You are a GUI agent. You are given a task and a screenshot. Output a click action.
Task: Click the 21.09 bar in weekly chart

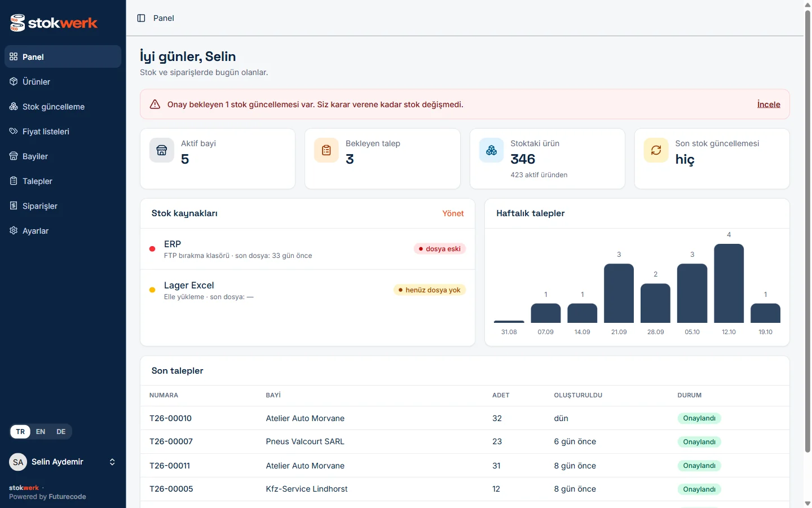[x=619, y=294]
